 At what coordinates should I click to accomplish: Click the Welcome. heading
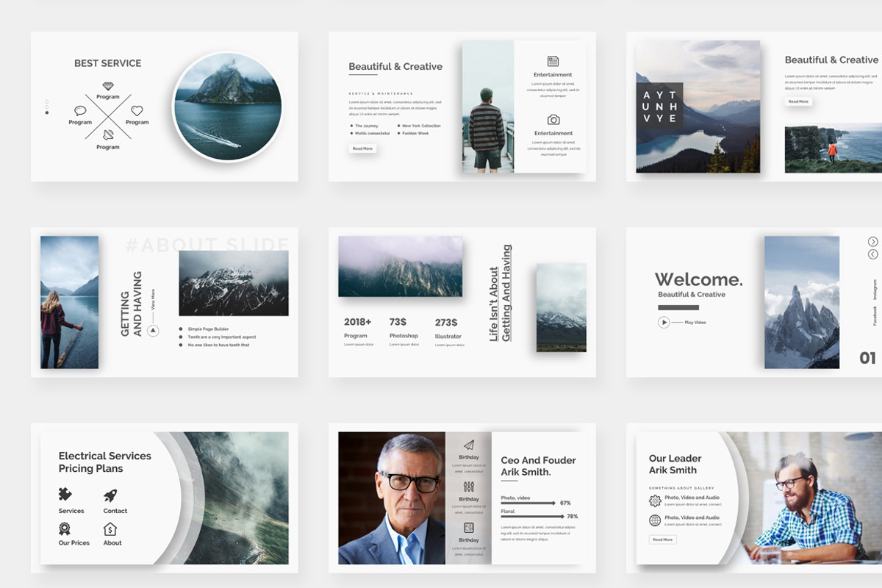699,279
